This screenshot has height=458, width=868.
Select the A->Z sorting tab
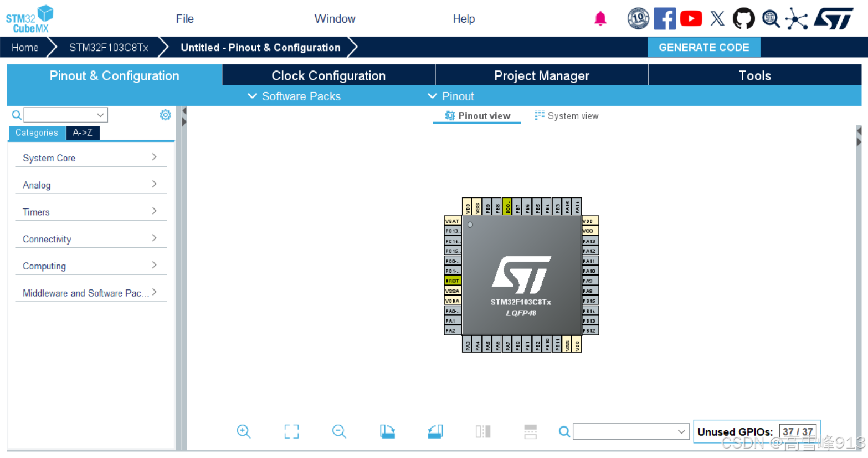83,133
